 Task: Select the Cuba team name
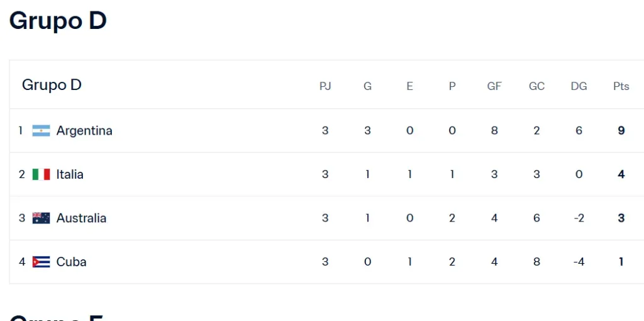pos(71,262)
